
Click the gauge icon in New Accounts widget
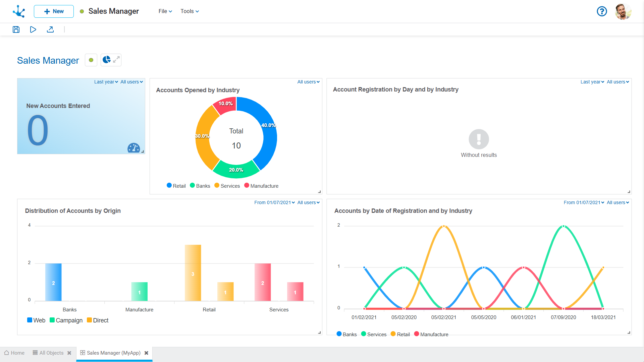[x=133, y=148]
